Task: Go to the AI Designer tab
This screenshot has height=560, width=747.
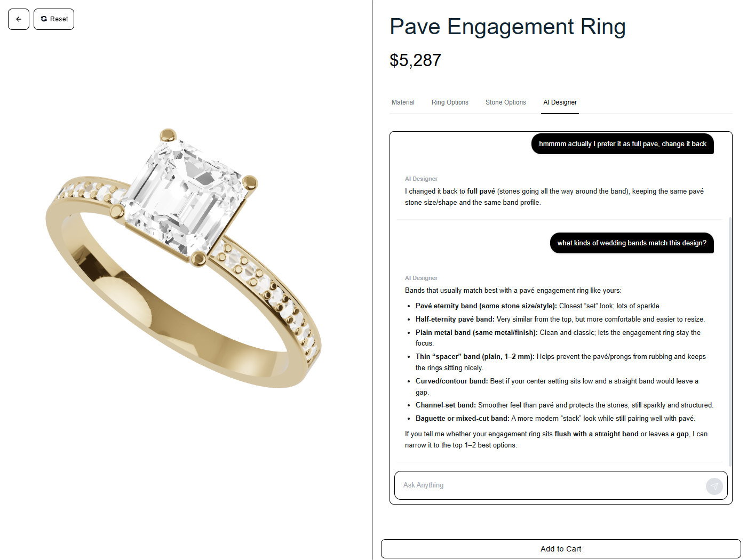Action: (560, 102)
